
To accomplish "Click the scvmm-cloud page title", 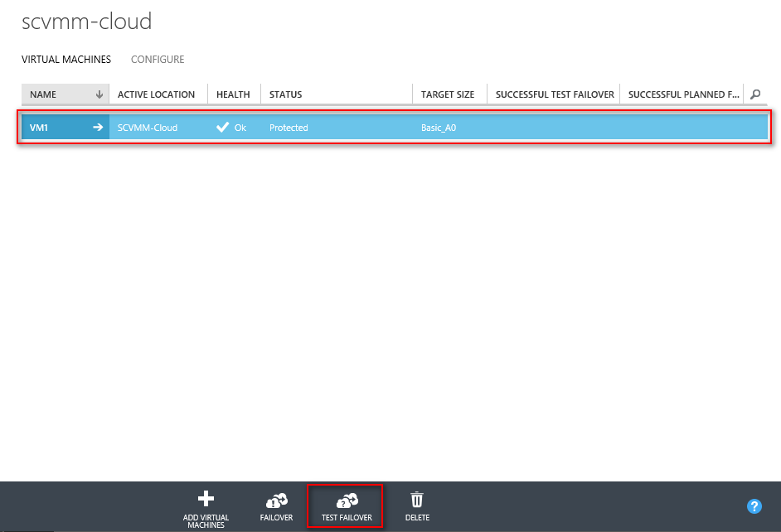I will click(x=87, y=22).
